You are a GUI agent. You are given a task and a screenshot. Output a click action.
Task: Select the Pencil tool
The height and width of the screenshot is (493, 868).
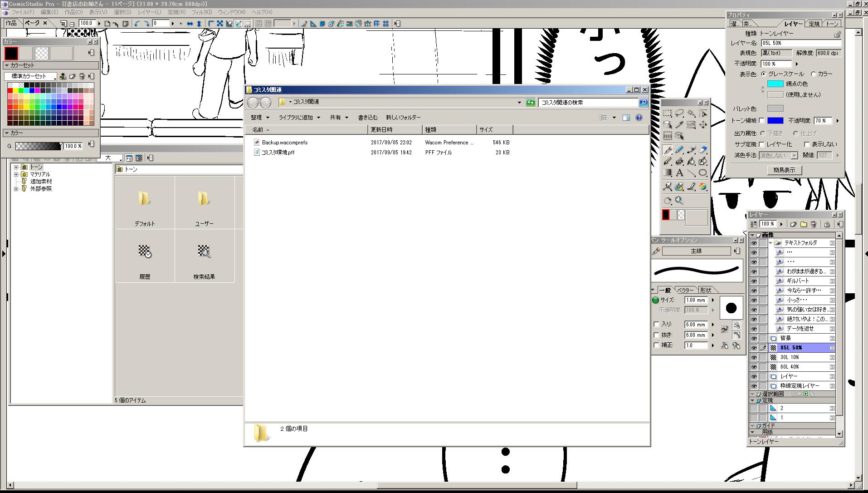point(679,149)
